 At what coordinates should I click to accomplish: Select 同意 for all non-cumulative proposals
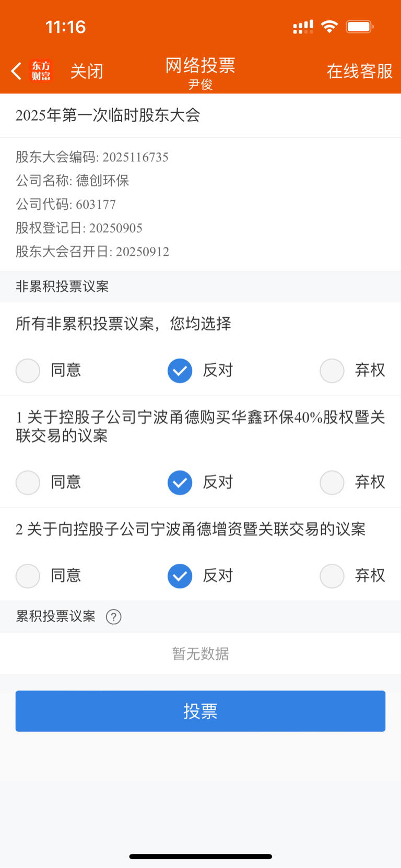coord(28,371)
